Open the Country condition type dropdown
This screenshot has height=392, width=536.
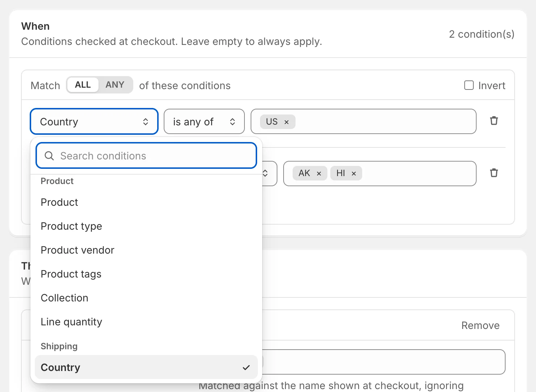coord(94,121)
